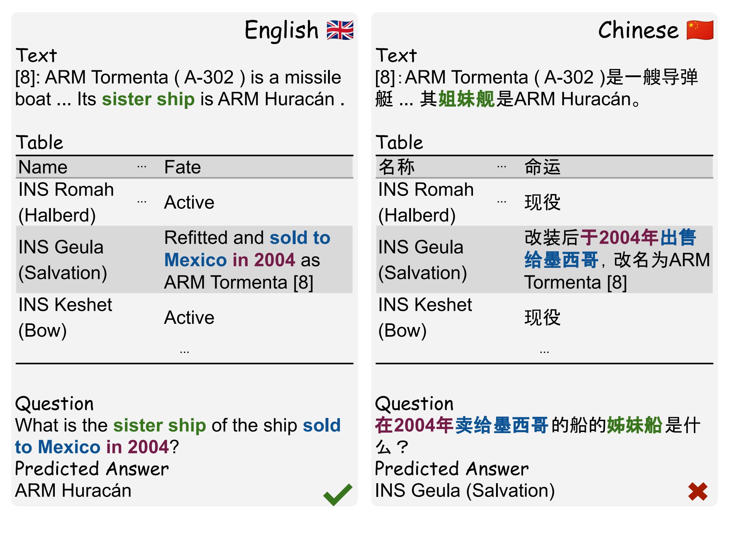Click the UK flag next to English
Screen dimensions: 730x560
coord(340,30)
